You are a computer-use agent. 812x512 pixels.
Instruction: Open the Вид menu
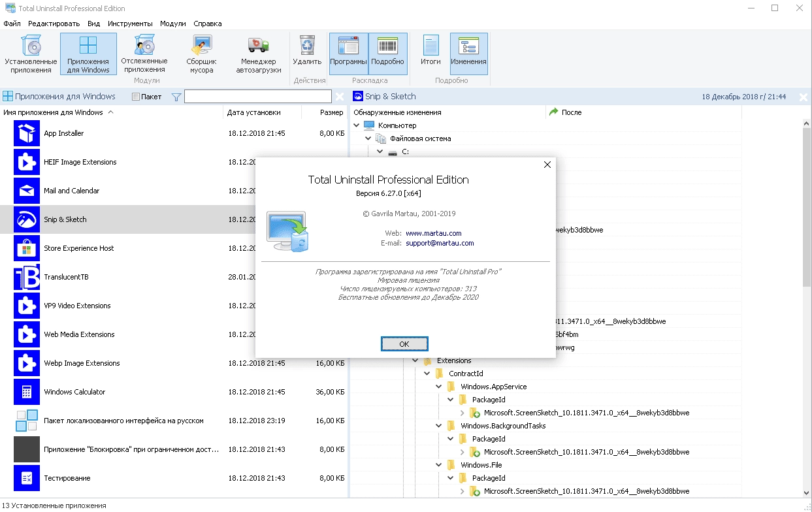94,24
